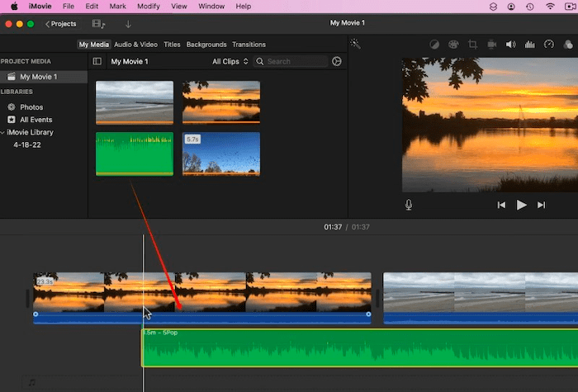Open the Modify menu
The image size is (578, 392).
click(x=148, y=7)
